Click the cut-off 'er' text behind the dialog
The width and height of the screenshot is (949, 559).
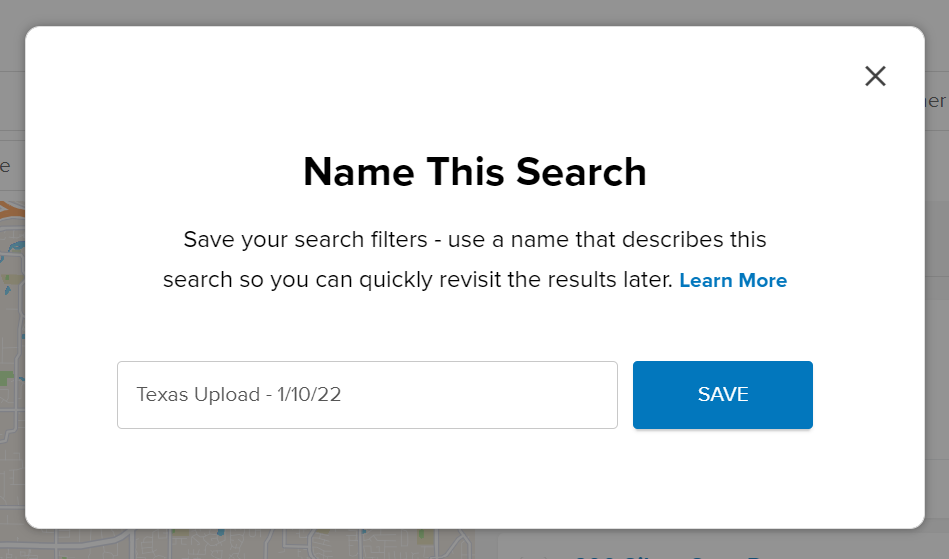point(936,101)
